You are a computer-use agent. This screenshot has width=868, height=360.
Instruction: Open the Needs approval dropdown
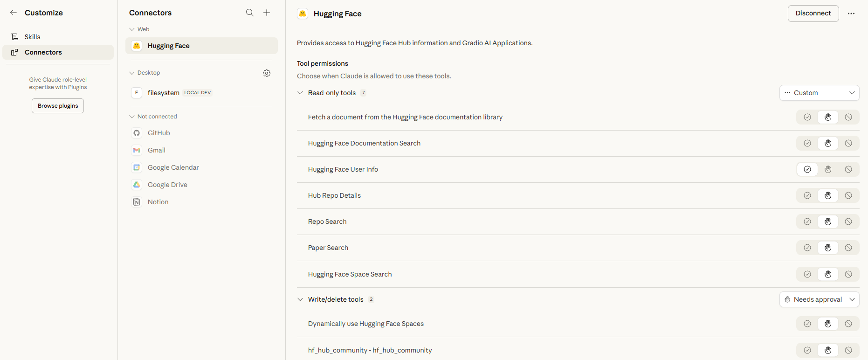[819, 299]
